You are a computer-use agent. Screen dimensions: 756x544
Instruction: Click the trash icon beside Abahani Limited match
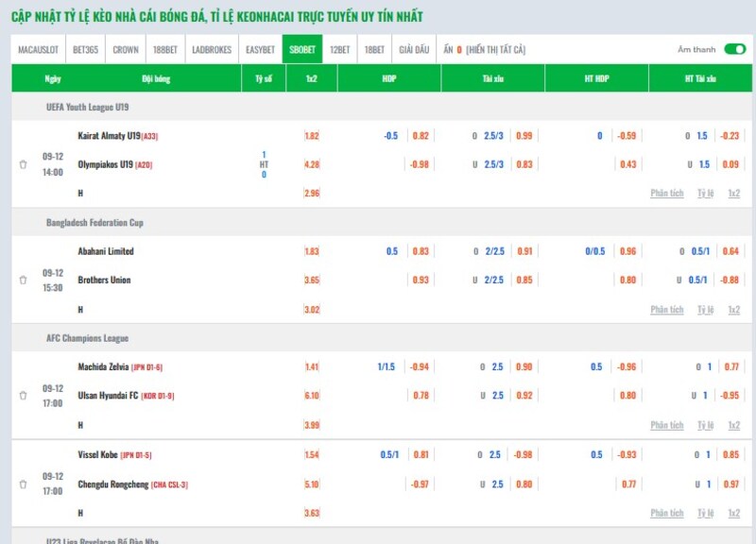(x=23, y=280)
